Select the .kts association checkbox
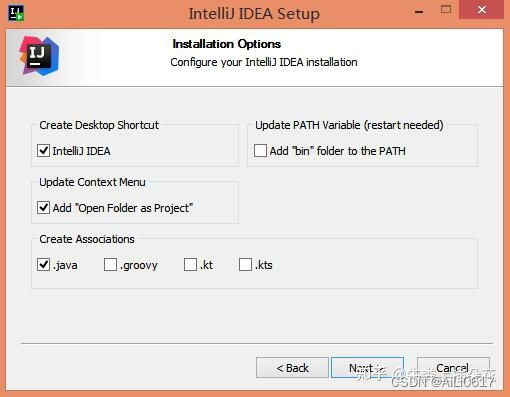This screenshot has width=510, height=397. click(245, 265)
